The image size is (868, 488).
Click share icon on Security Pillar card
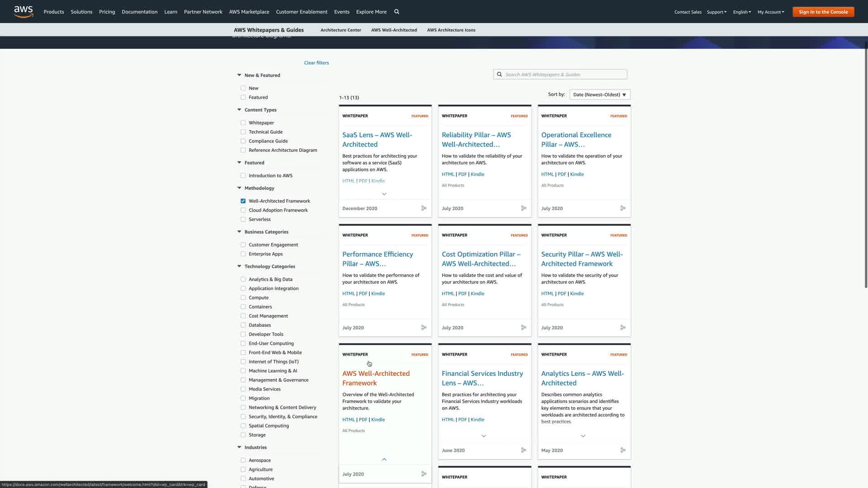point(623,328)
